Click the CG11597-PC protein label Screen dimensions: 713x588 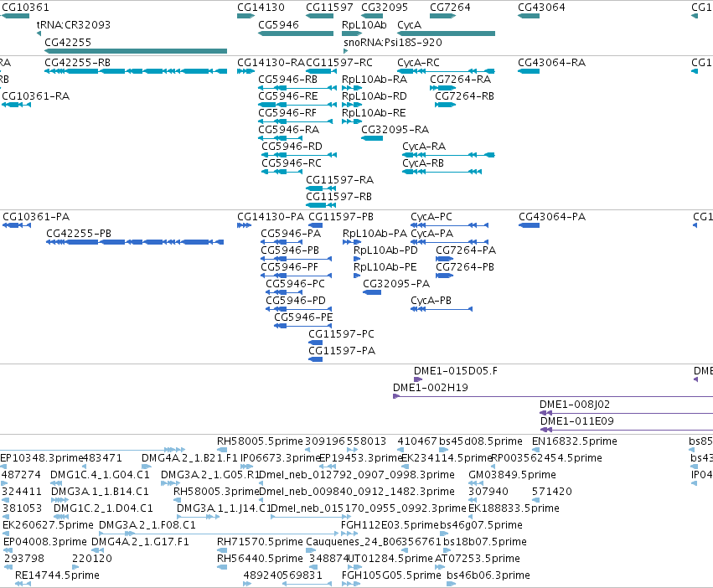(342, 335)
